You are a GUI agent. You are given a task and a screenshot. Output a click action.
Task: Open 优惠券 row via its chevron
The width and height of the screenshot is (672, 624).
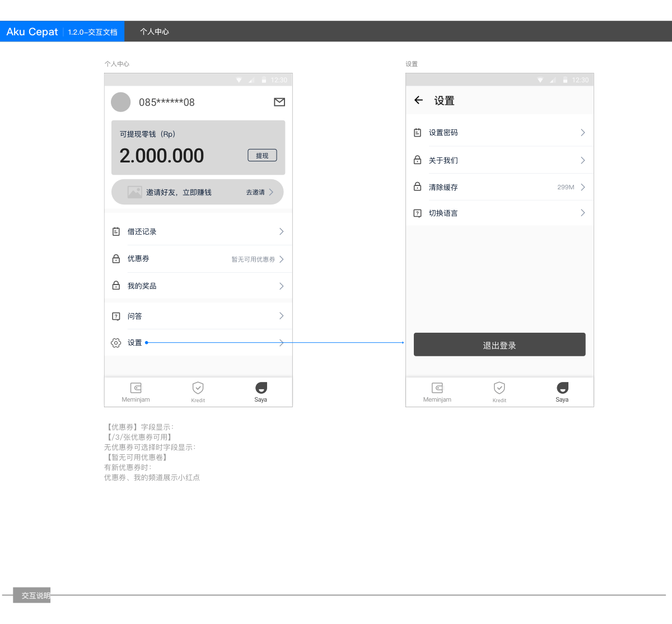[x=281, y=259]
